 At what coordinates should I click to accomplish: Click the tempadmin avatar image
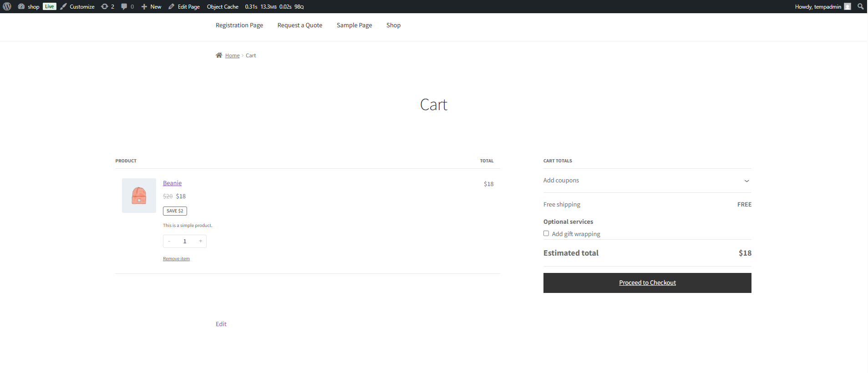847,6
